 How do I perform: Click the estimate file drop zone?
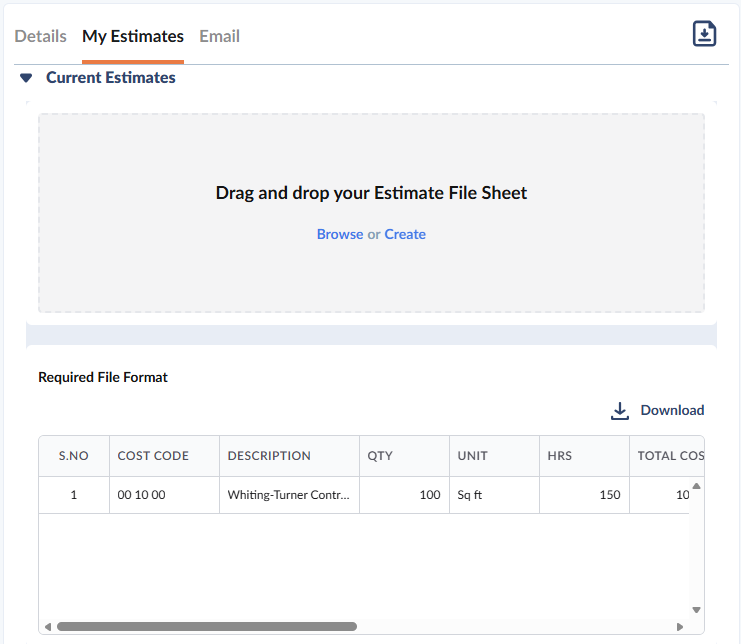[371, 213]
